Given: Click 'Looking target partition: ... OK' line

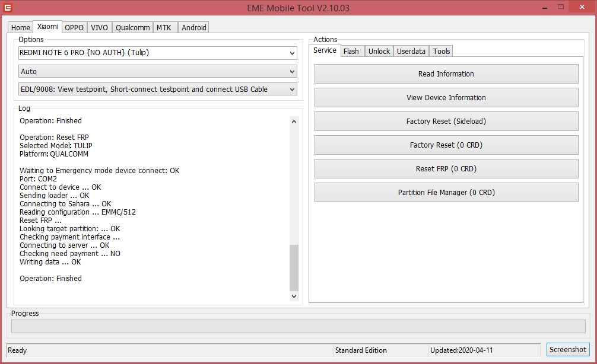Looking at the screenshot, I should point(69,229).
